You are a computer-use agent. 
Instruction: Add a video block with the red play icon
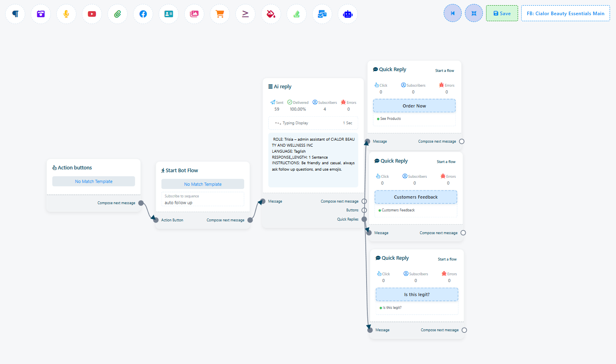(x=92, y=14)
